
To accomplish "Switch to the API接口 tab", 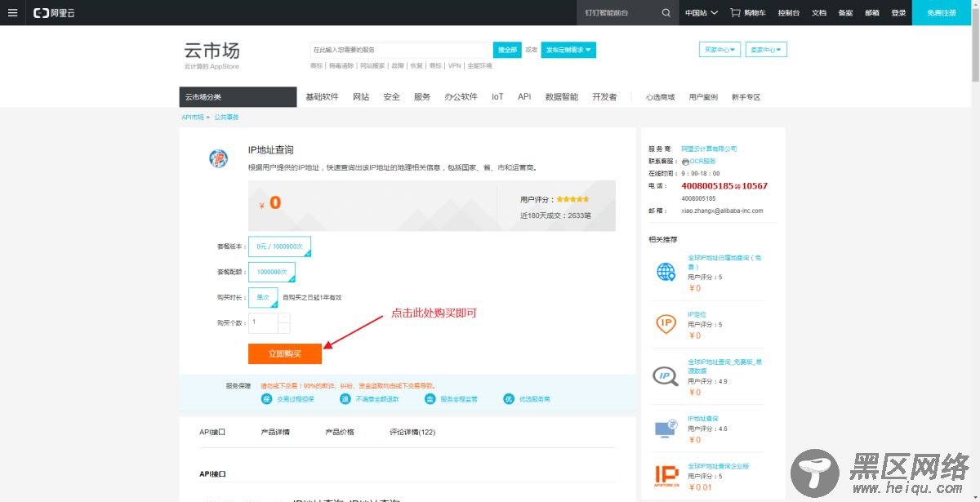I will [212, 432].
